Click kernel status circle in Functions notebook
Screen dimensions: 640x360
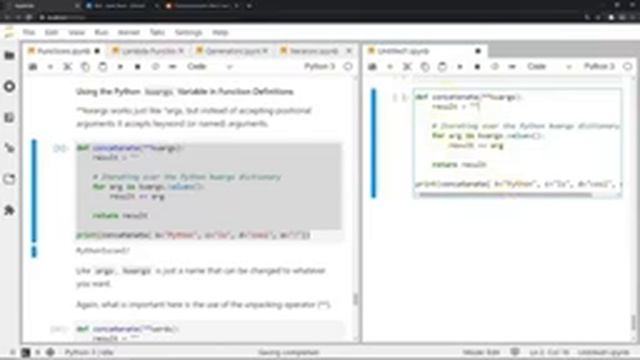pyautogui.click(x=348, y=67)
